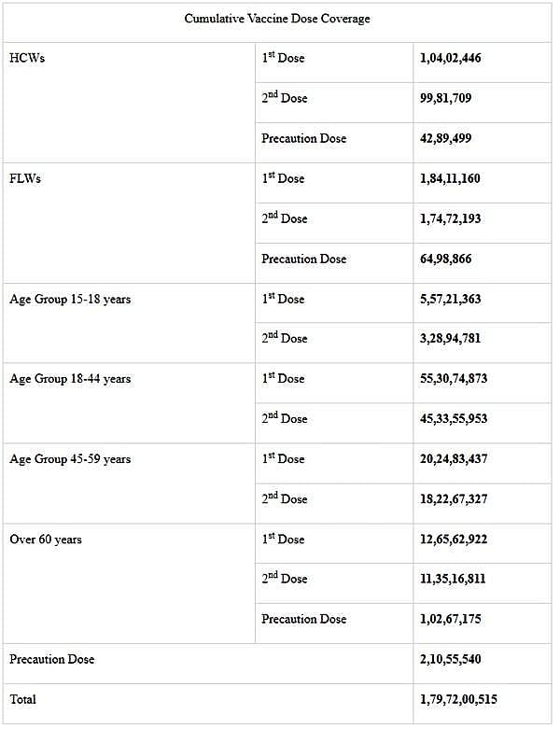Select the value 55,30,74,873
560x729 pixels.
(454, 378)
